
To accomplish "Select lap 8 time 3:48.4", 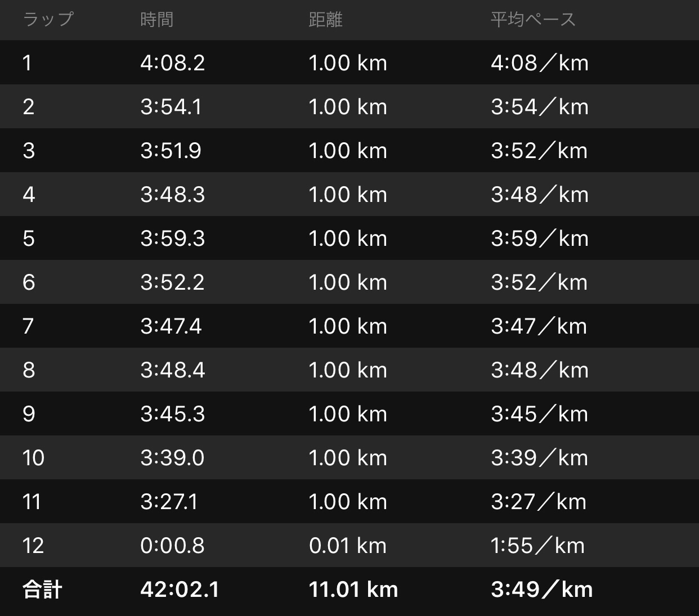I will click(x=172, y=370).
